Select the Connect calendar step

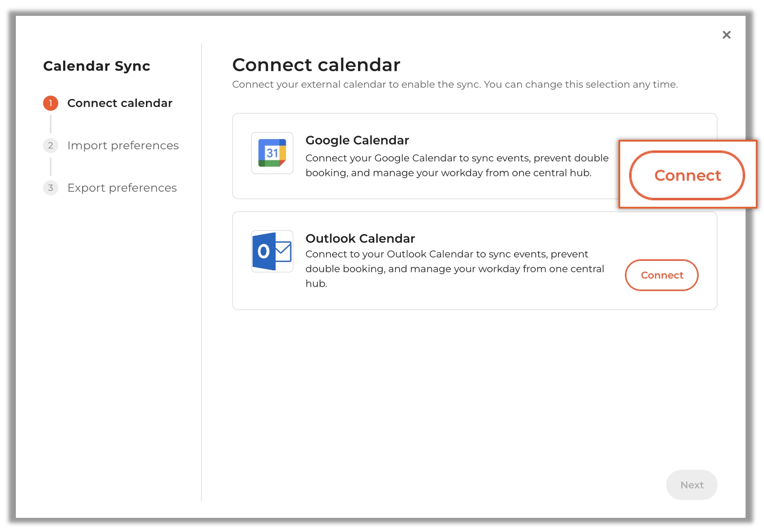pyautogui.click(x=119, y=103)
